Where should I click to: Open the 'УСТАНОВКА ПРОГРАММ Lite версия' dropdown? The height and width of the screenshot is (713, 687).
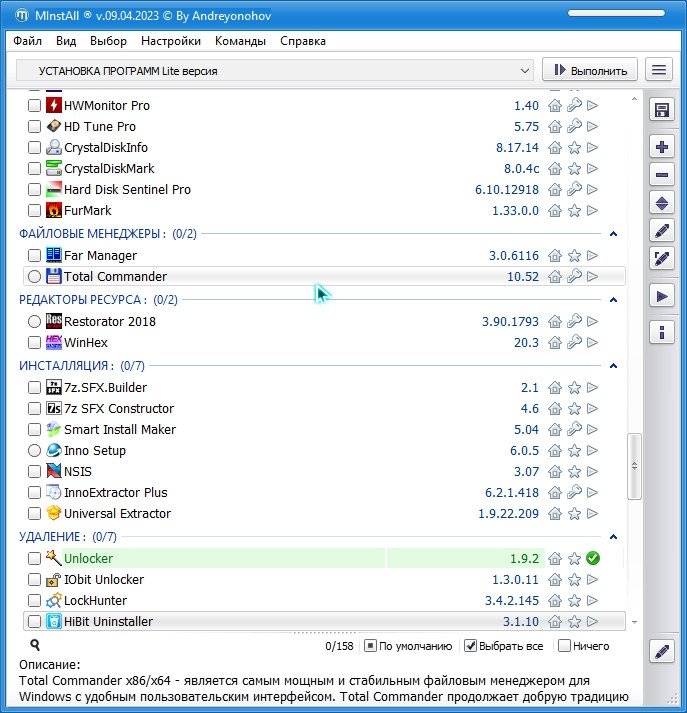pos(275,71)
